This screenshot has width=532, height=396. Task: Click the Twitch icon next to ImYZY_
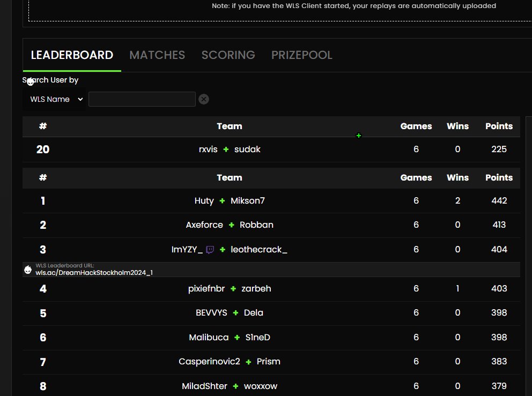tap(210, 250)
